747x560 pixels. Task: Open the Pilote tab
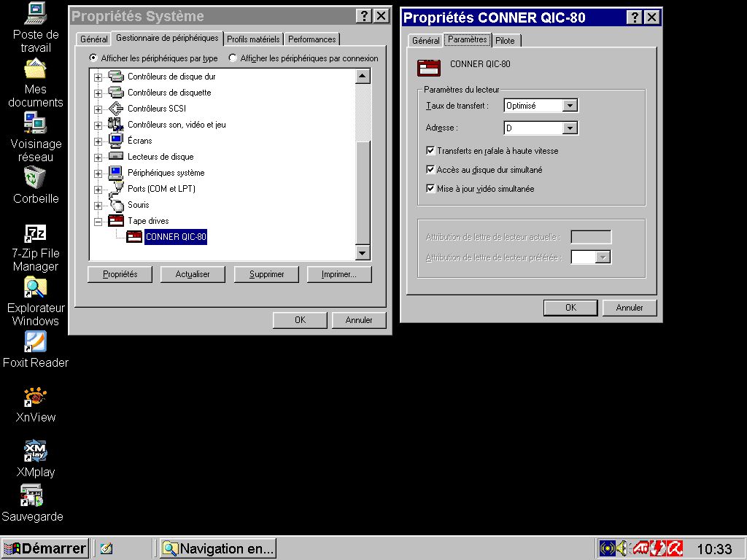tap(506, 41)
